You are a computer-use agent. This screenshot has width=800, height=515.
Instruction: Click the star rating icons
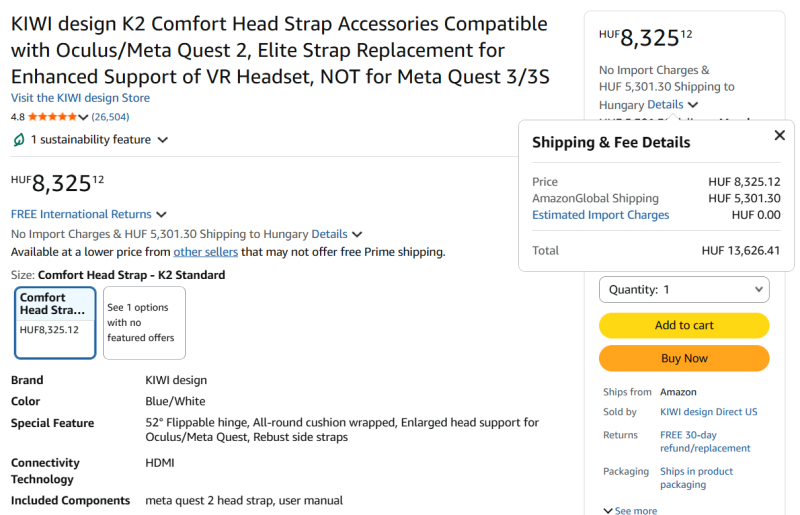(54, 117)
